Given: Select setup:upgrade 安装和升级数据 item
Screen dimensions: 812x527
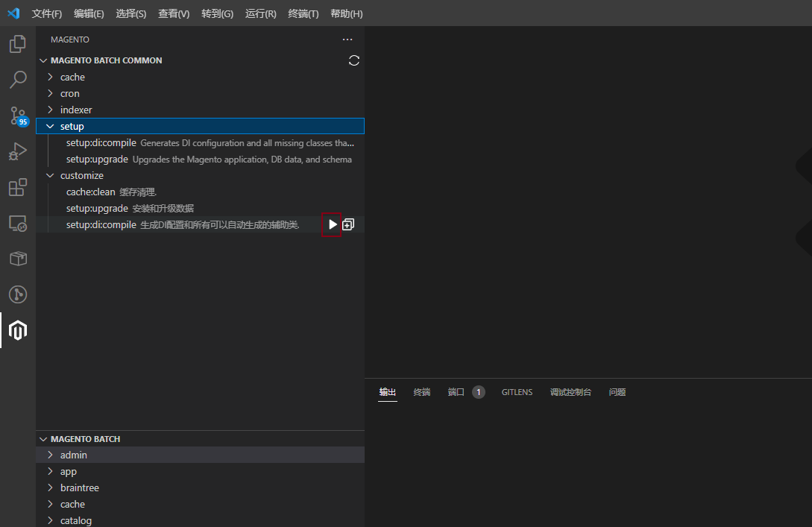Looking at the screenshot, I should click(x=200, y=208).
